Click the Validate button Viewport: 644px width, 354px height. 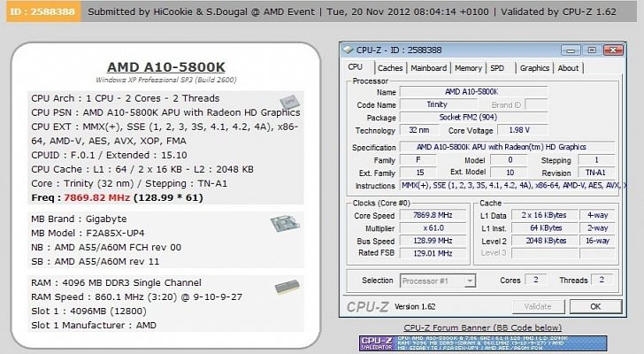pyautogui.click(x=539, y=306)
